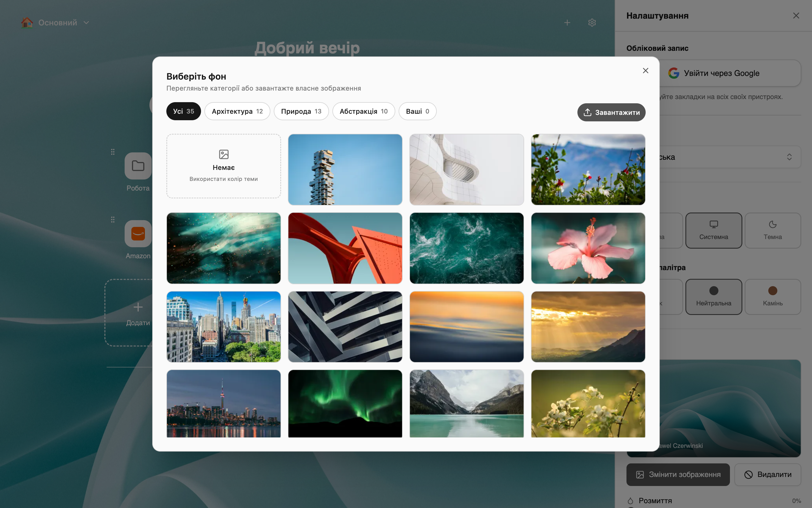Open the Робота folder icon
Screen dimensions: 812x508
pyautogui.click(x=138, y=166)
